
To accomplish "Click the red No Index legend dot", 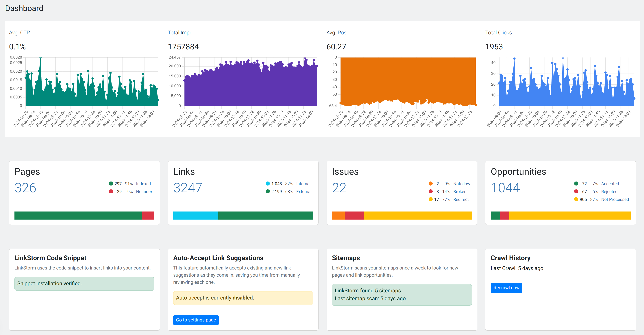I will (x=111, y=191).
